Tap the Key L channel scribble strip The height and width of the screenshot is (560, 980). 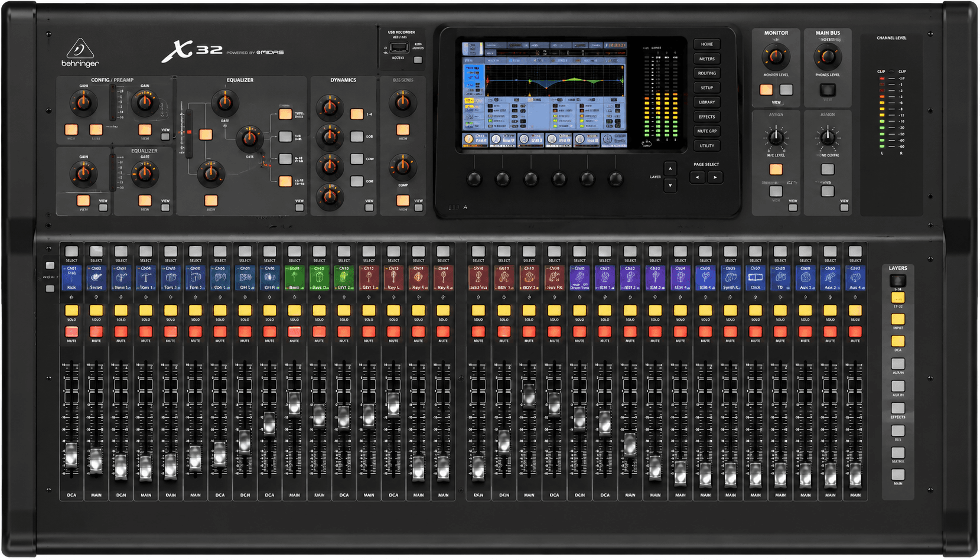coord(393,278)
